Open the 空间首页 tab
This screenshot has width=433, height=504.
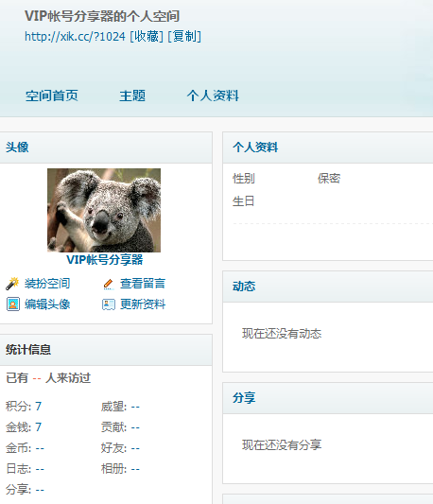pos(52,96)
